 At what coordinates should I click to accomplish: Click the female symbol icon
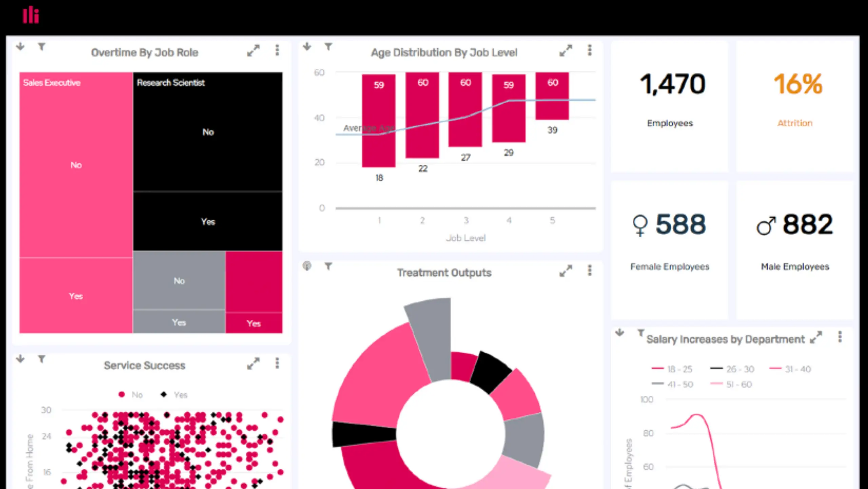[640, 226]
